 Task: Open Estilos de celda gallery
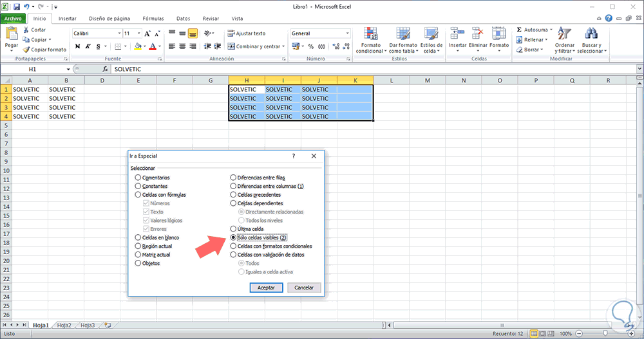coord(431,34)
